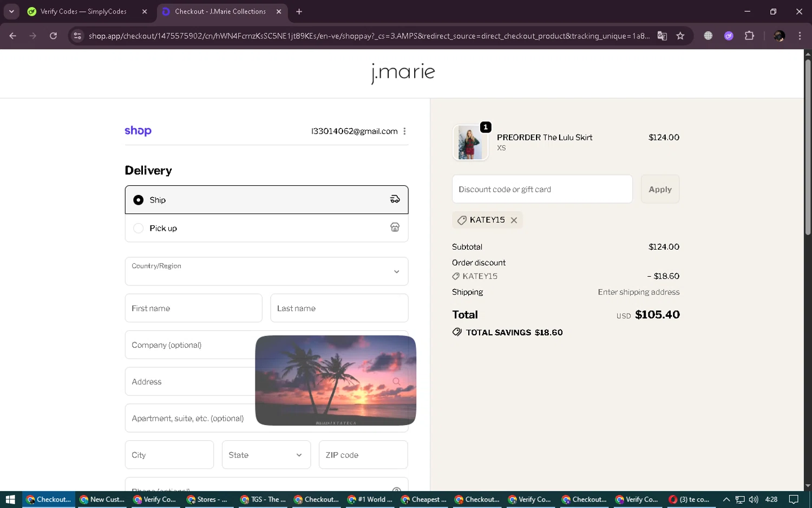Open a new browser tab
812x508 pixels.
[x=299, y=11]
